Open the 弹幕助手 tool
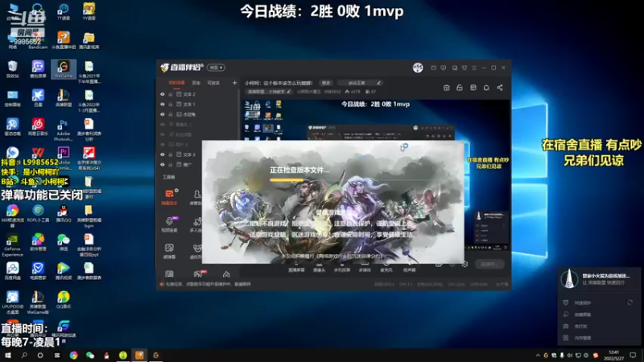 point(169,196)
